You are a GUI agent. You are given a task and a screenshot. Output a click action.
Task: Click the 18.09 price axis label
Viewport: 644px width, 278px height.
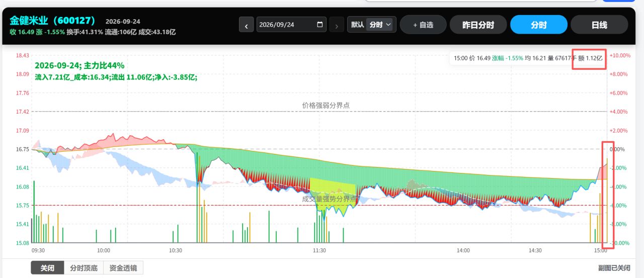23,74
